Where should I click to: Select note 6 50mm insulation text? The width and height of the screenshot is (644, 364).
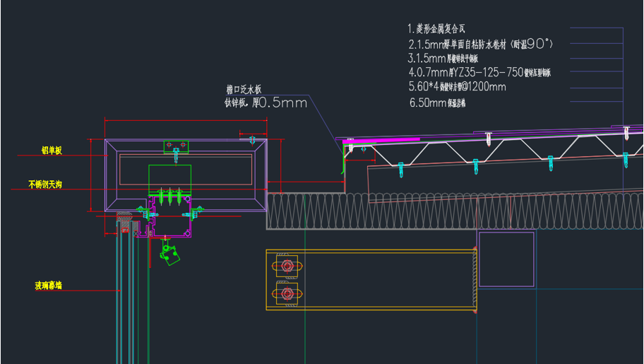point(438,103)
